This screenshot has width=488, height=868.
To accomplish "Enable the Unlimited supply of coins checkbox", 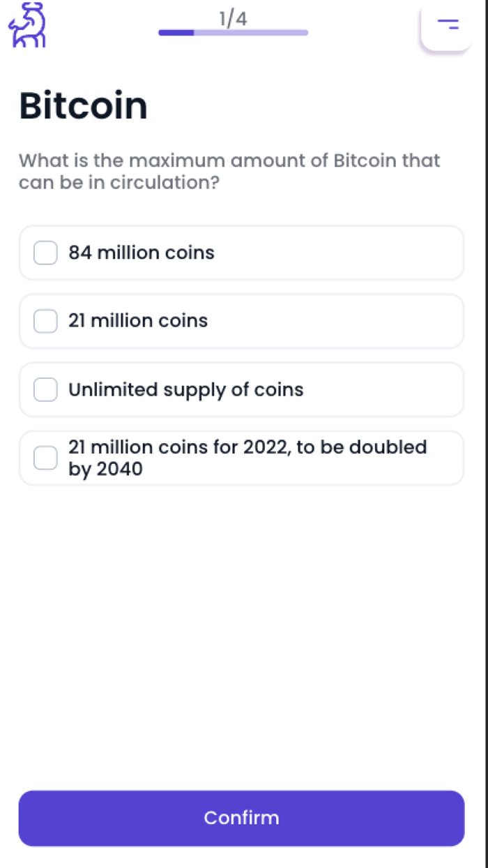I will point(46,389).
